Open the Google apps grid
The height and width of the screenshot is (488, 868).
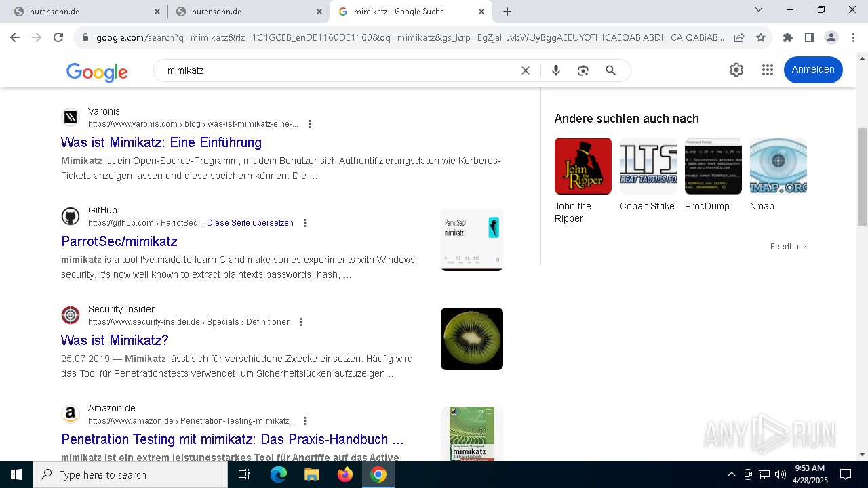tap(768, 70)
